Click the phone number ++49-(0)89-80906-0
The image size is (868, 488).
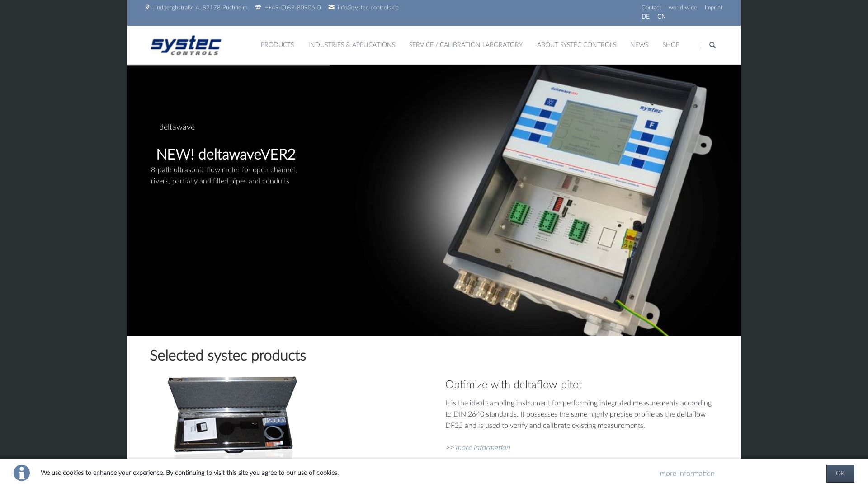point(292,8)
